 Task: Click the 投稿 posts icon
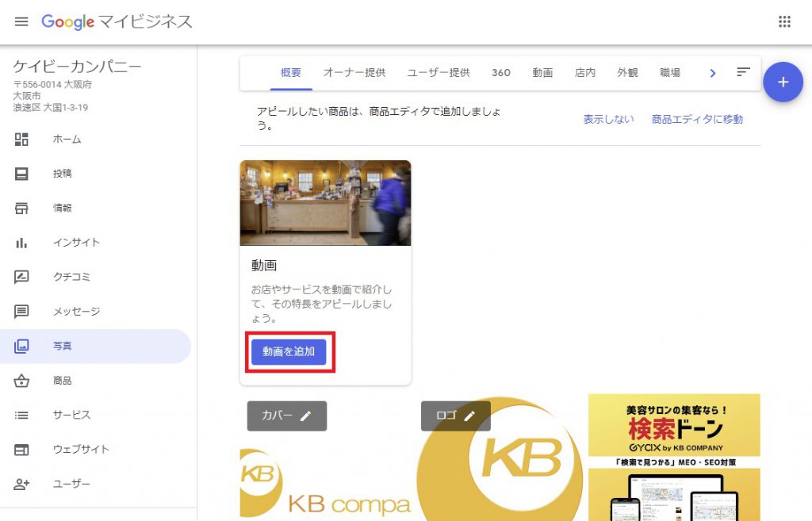tap(21, 174)
